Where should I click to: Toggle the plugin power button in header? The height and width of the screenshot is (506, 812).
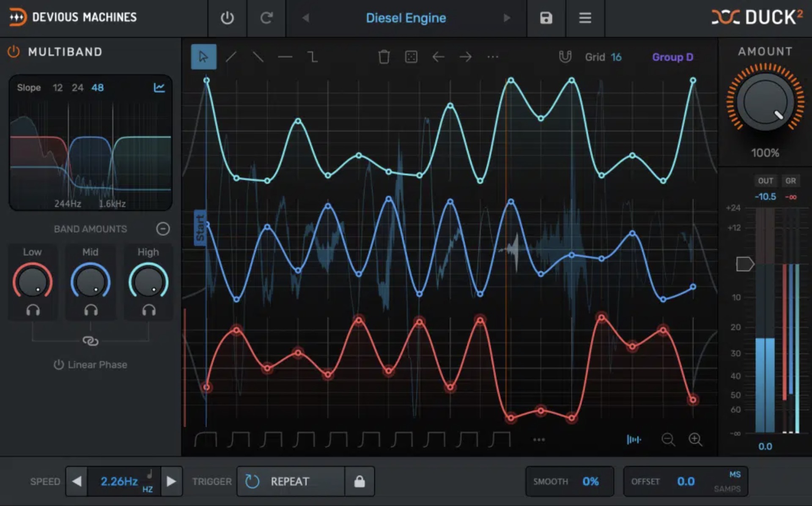tap(227, 18)
